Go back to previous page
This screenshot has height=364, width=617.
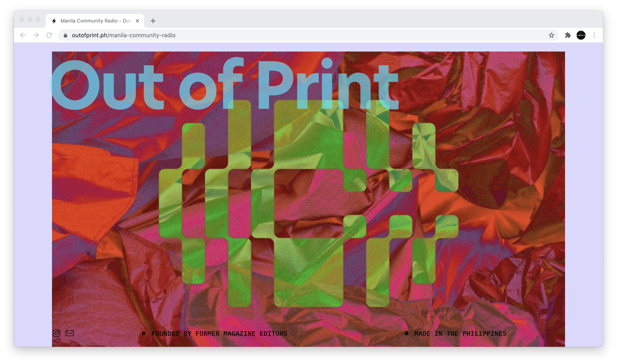coord(23,35)
